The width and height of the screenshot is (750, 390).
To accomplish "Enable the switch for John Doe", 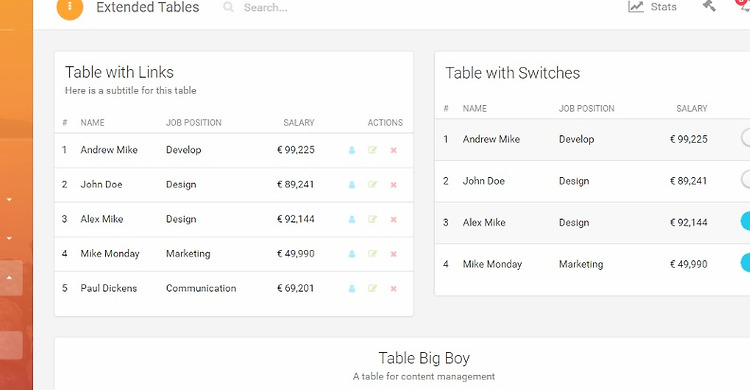I will coord(745,180).
